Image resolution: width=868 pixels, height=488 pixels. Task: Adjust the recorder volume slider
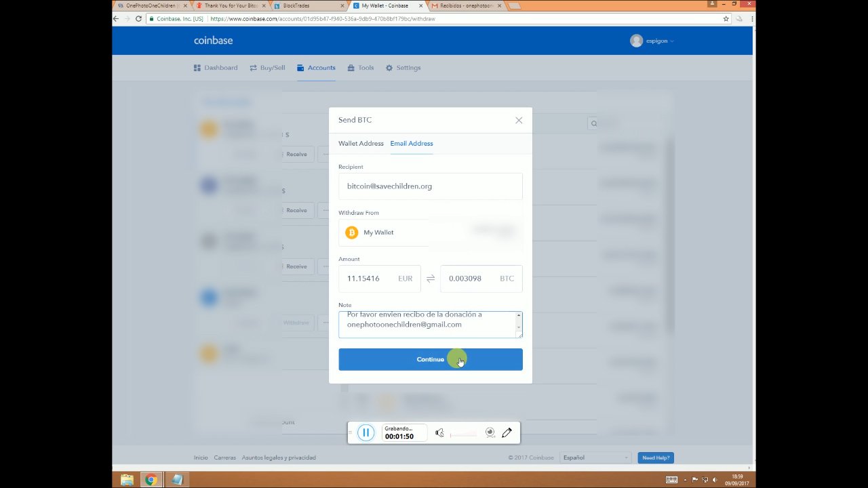point(462,434)
